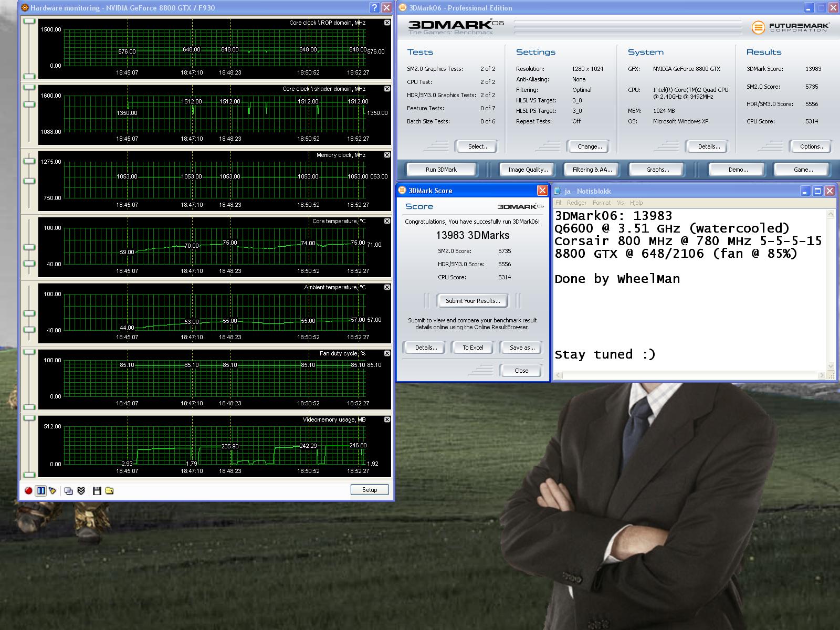The width and height of the screenshot is (840, 630).
Task: Click the Change... button under Settings
Action: (x=590, y=146)
